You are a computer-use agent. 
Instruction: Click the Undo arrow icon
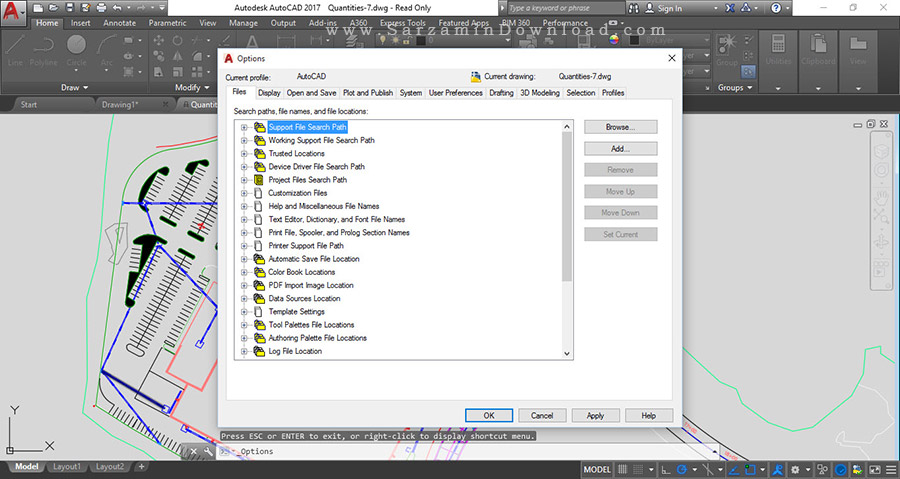click(x=118, y=8)
